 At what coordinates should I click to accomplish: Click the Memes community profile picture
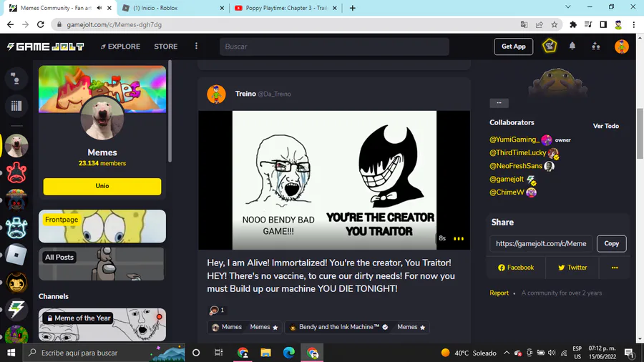(x=102, y=119)
